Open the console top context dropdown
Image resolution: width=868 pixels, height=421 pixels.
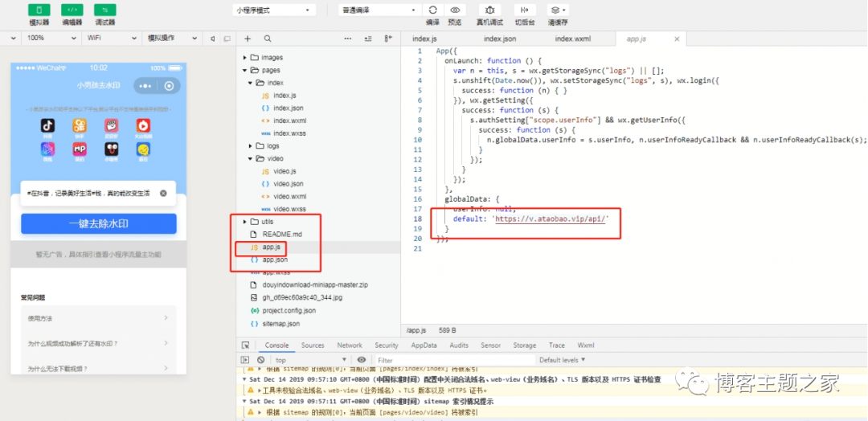[310, 360]
